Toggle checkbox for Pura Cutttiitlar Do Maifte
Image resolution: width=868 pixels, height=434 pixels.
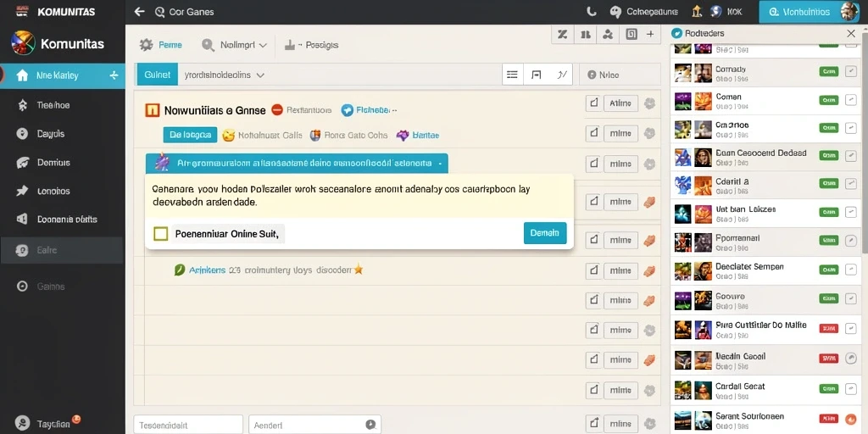(851, 328)
